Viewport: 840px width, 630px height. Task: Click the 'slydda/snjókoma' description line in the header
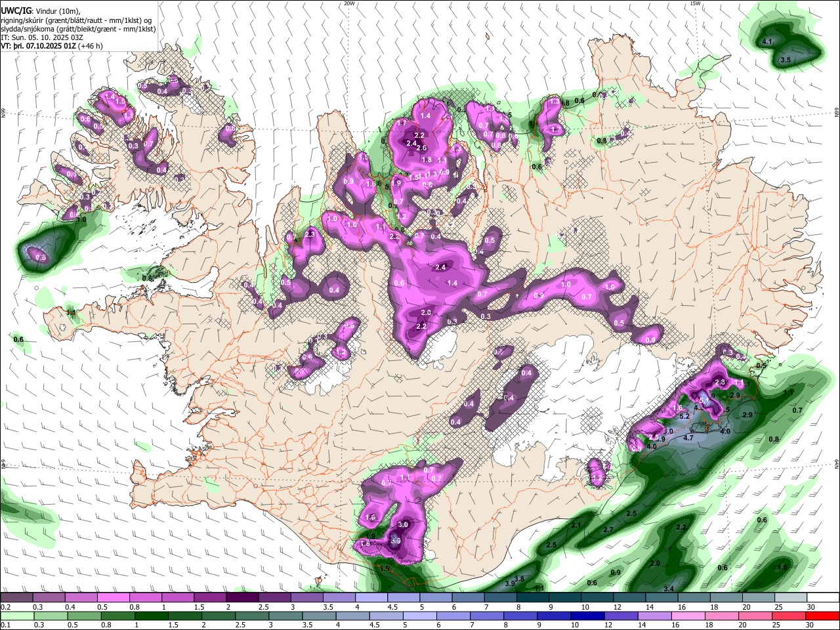pos(79,30)
